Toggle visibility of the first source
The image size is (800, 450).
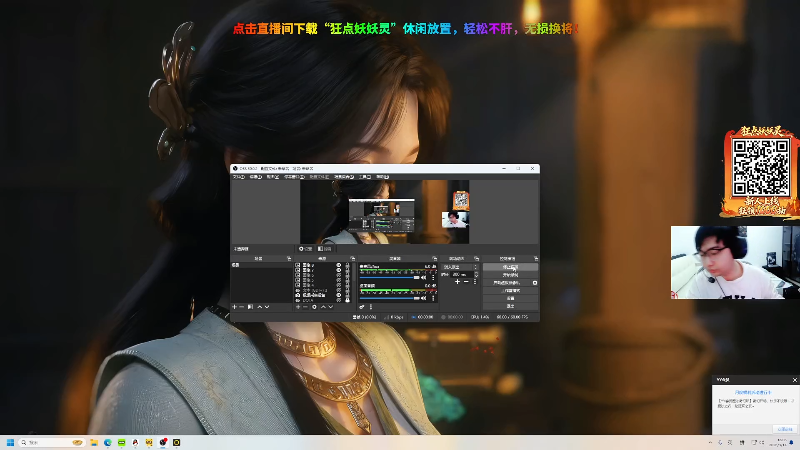coord(339,265)
